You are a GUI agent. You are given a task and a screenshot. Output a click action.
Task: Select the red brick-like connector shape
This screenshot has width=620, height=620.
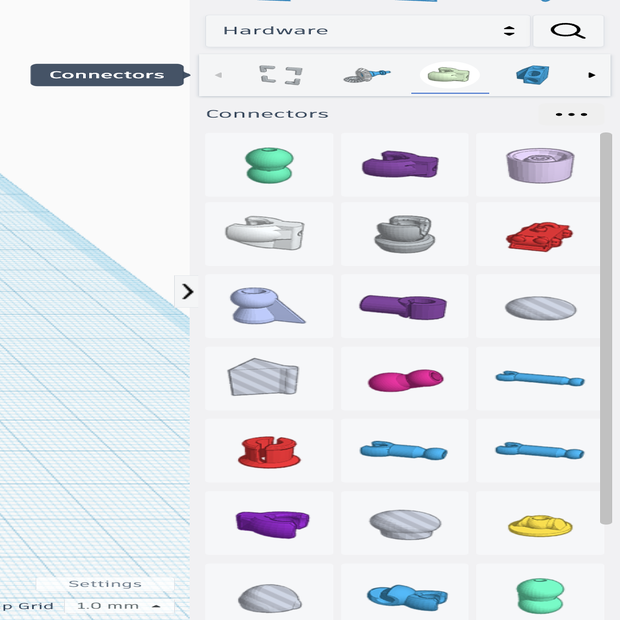coord(539,236)
